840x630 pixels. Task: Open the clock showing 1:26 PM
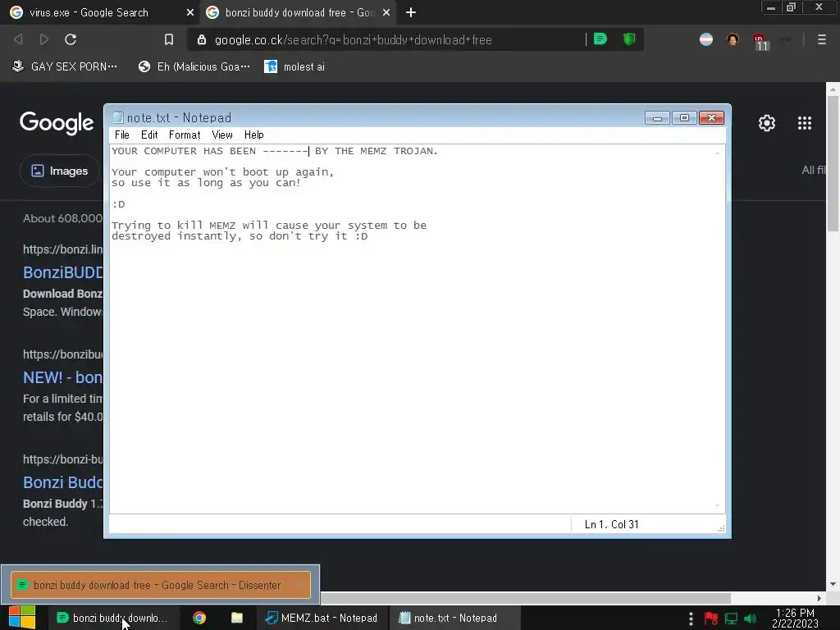point(795,619)
